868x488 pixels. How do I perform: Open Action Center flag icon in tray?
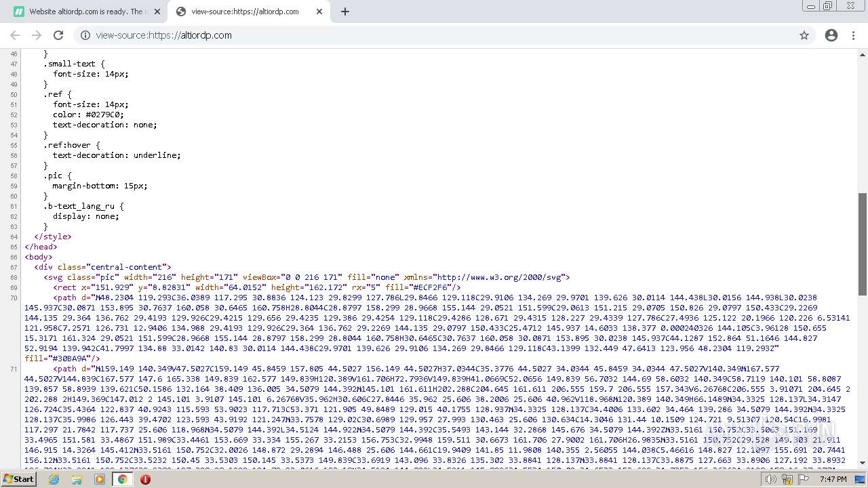(804, 479)
